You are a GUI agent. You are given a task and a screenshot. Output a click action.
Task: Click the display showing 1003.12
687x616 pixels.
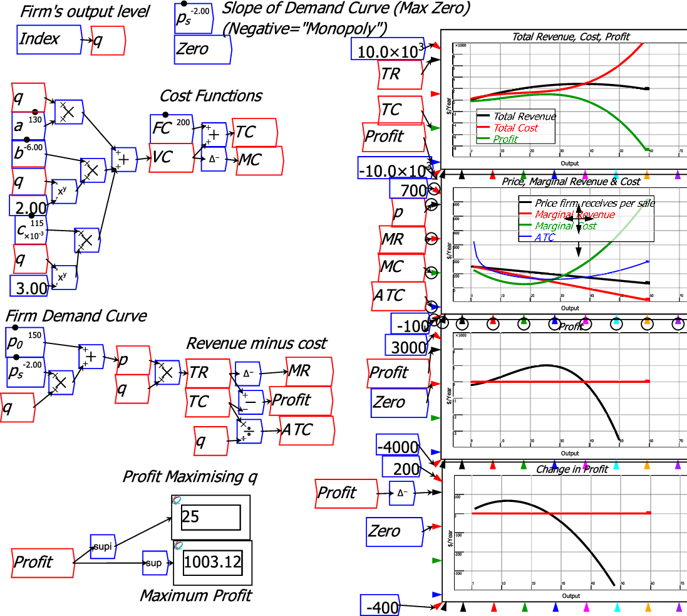coord(213,563)
